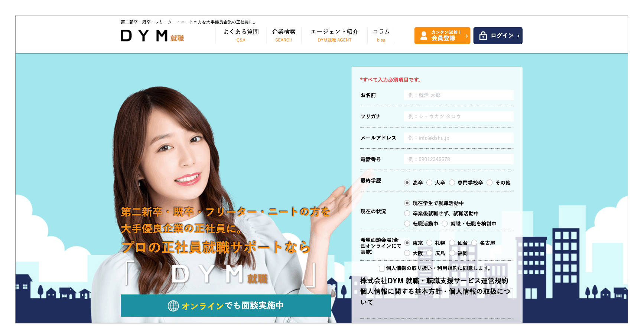
Task: Select 広島 venue radio button
Action: pyautogui.click(x=429, y=253)
